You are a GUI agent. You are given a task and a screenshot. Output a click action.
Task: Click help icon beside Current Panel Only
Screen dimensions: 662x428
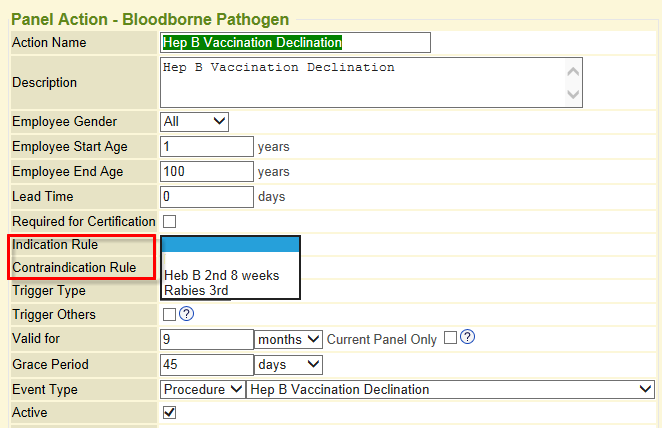tap(467, 337)
